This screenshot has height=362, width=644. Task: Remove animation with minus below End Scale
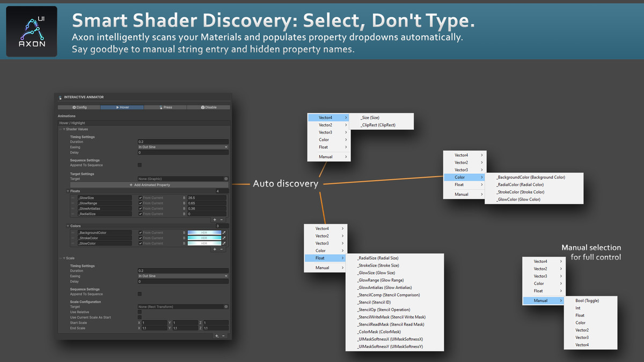[223, 336]
